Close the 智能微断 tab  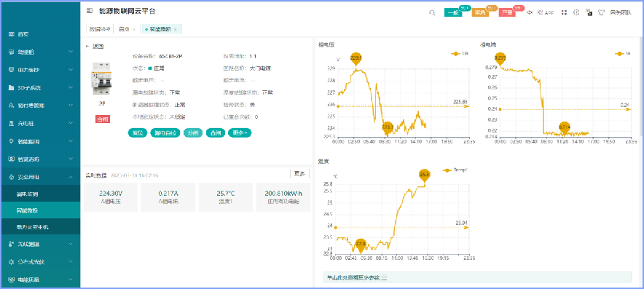click(x=176, y=29)
